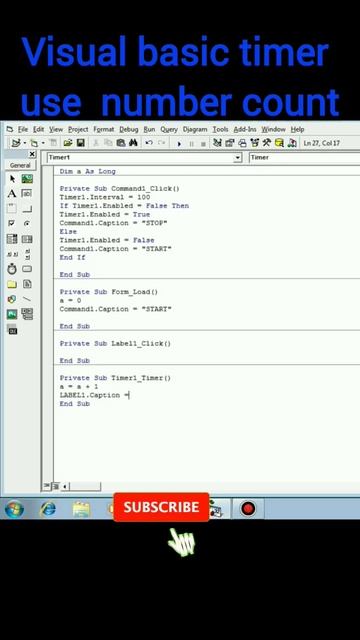Open Project Explorer from toolbar

[218, 143]
